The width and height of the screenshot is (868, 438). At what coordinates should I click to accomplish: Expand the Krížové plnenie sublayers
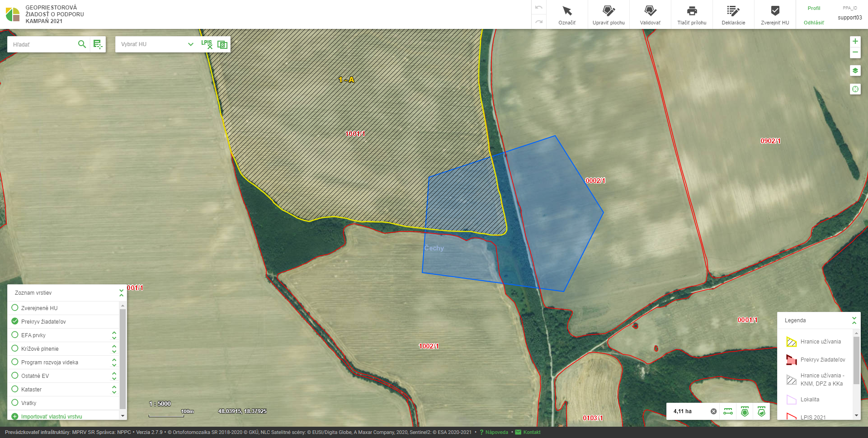114,349
